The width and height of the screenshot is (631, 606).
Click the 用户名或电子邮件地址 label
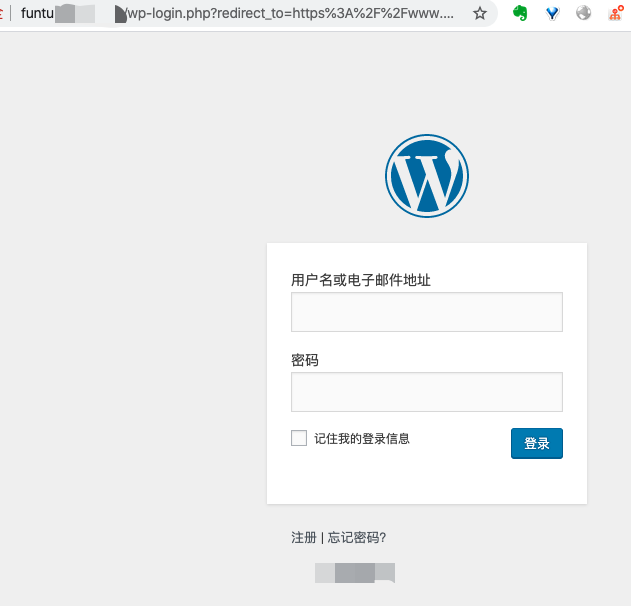click(x=361, y=280)
